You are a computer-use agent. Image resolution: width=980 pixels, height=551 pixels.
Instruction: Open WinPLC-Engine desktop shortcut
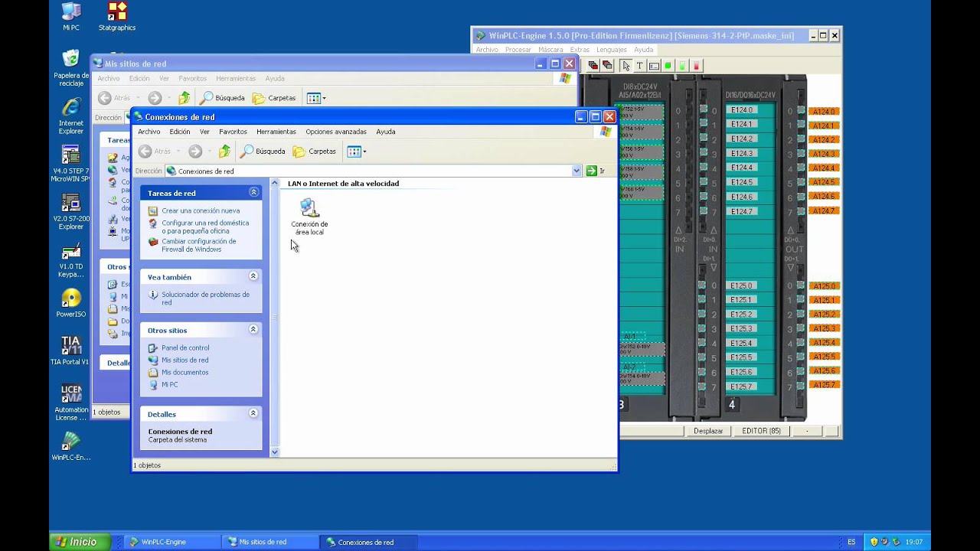coord(71,446)
